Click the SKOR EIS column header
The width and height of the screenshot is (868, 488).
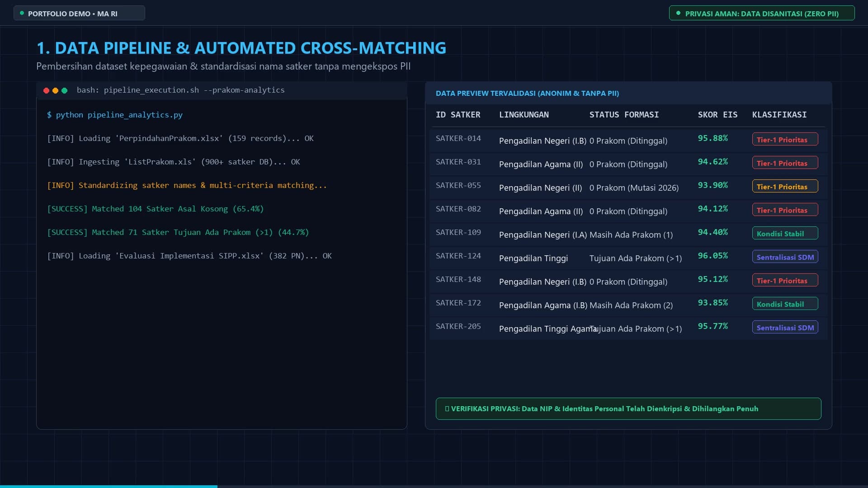tap(717, 115)
